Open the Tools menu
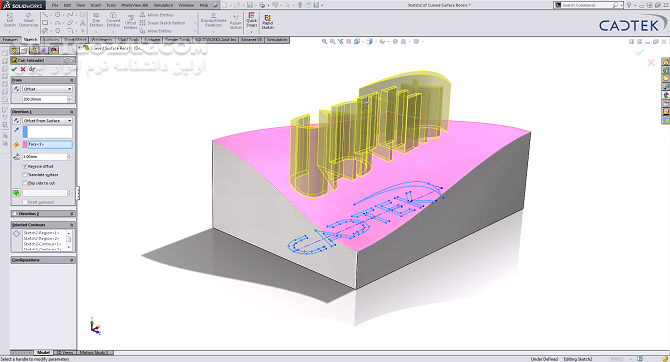 pos(111,5)
